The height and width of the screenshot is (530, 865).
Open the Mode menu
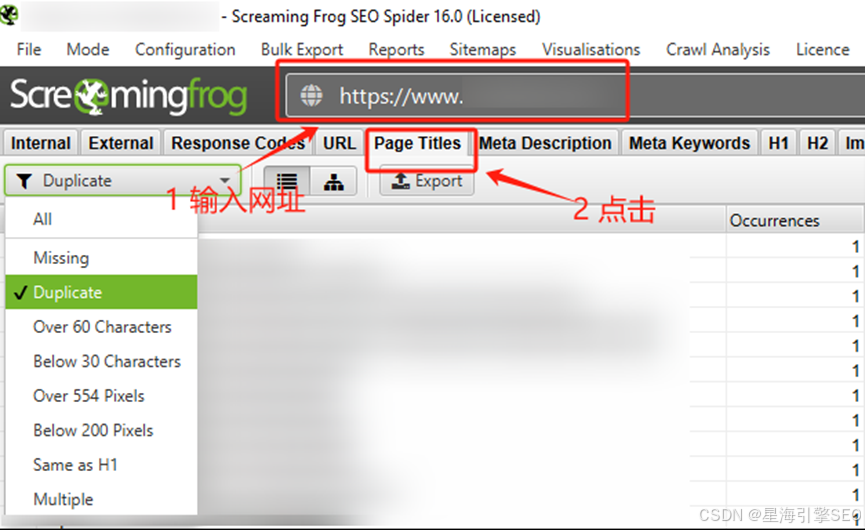88,50
